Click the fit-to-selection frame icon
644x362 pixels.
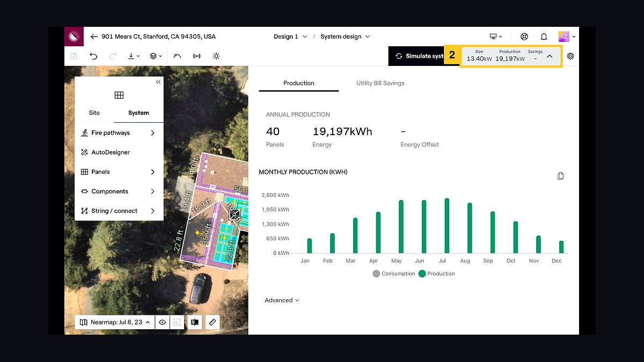177,322
